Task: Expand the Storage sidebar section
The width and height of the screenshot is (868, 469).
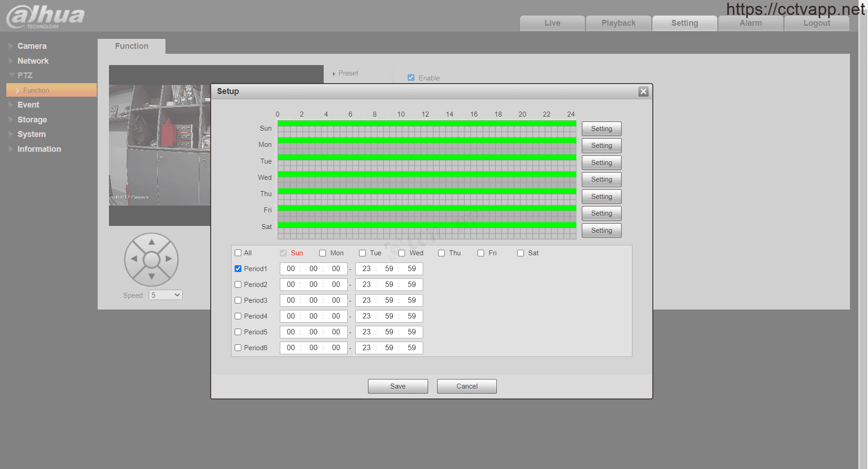Action: click(x=32, y=120)
